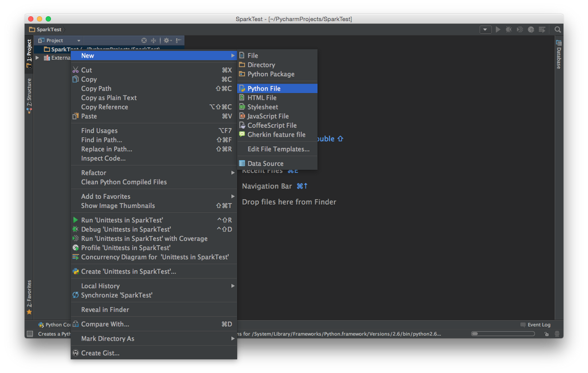Open the Database tool window tab
Image resolution: width=588 pixels, height=373 pixels.
559,54
